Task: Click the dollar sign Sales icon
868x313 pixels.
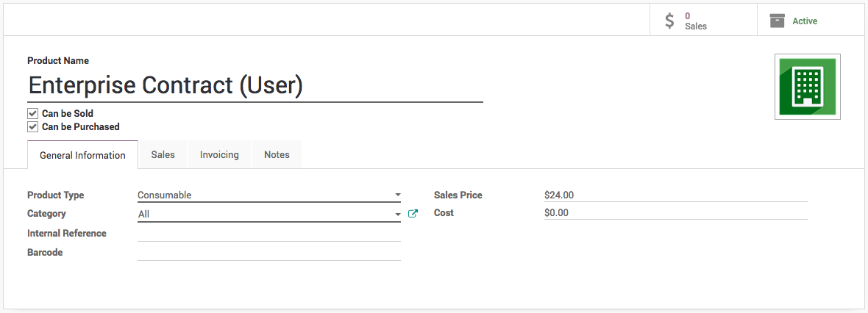Action: (669, 21)
